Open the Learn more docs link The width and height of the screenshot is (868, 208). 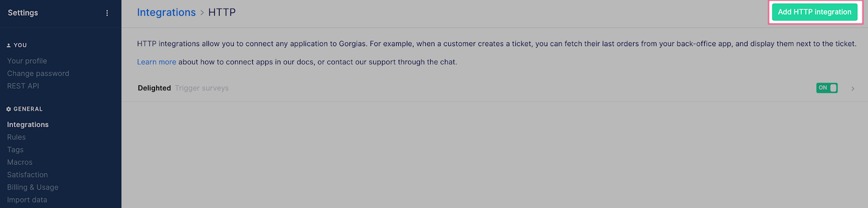[156, 62]
